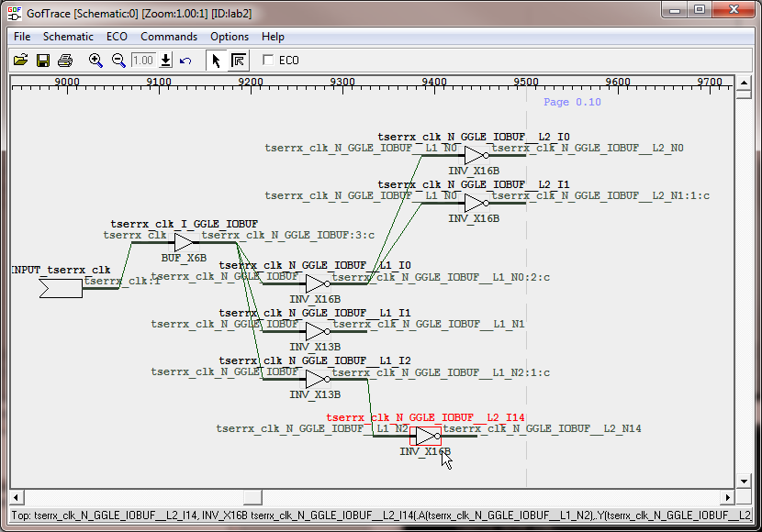The image size is (762, 532).
Task: Open the Schematic menu
Action: tap(68, 37)
